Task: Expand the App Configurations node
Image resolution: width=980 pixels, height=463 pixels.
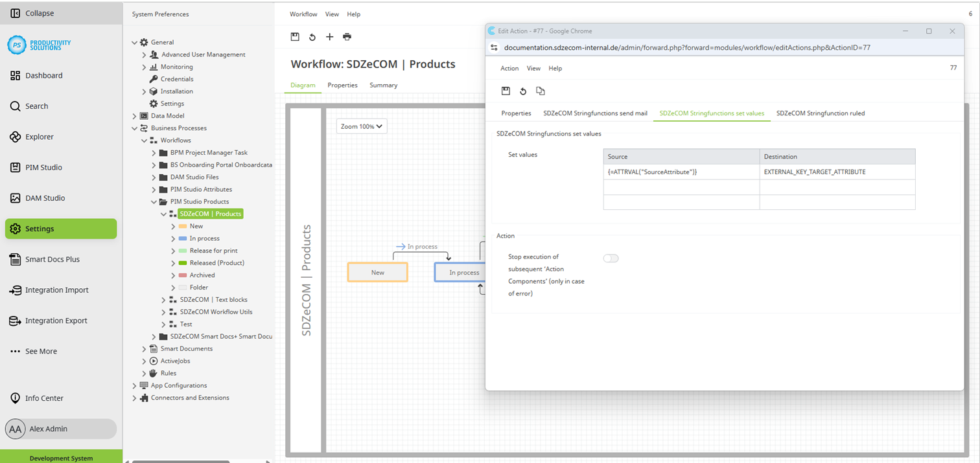Action: (x=134, y=386)
